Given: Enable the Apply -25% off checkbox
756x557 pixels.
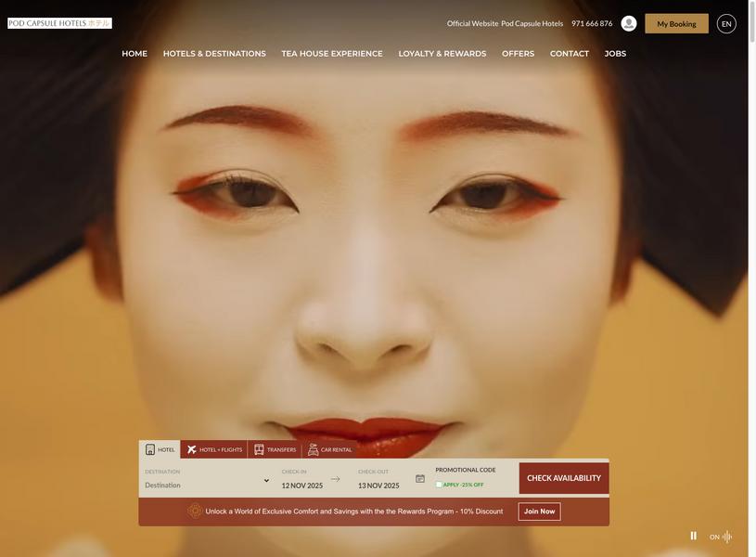Looking at the screenshot, I should point(439,485).
